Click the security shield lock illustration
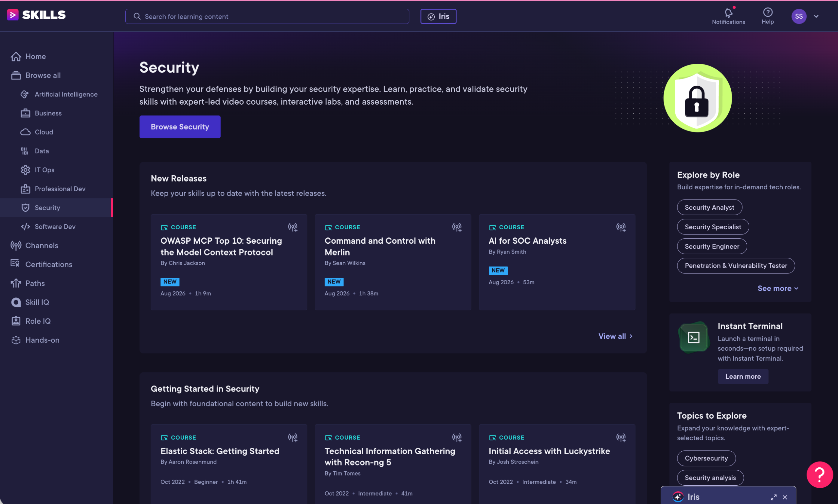Screen dimensions: 838x504 697,98
